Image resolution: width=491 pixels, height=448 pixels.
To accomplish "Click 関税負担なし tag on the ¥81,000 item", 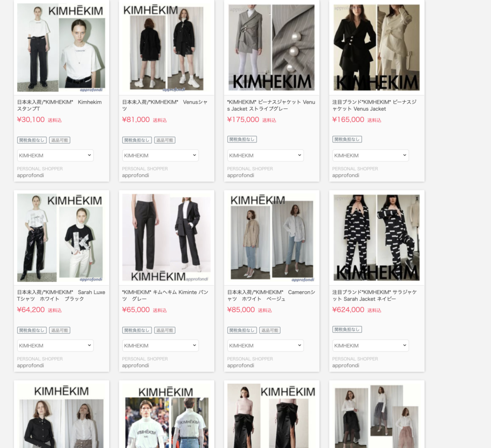I will [137, 140].
